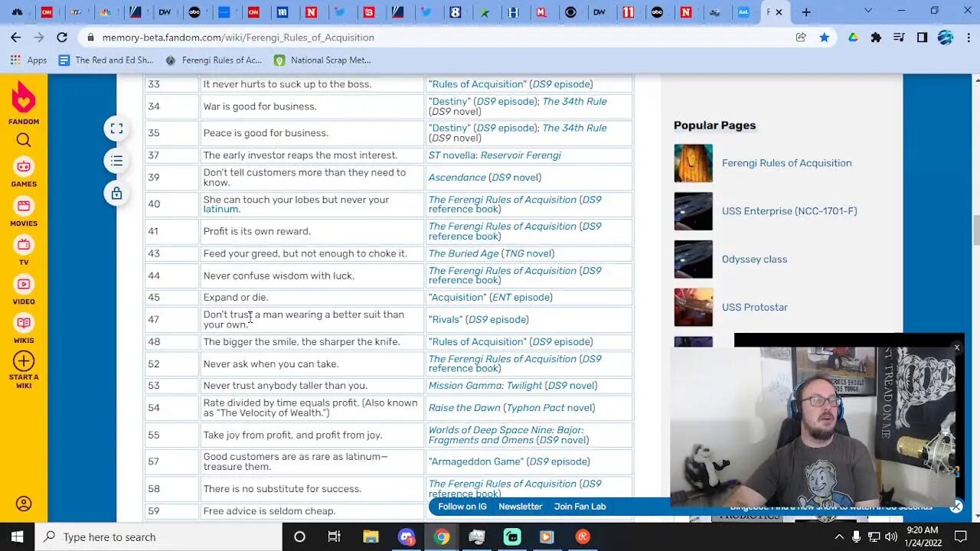Open the Wikis section in Fandom sidebar
This screenshot has width=980, height=551.
coord(24,329)
